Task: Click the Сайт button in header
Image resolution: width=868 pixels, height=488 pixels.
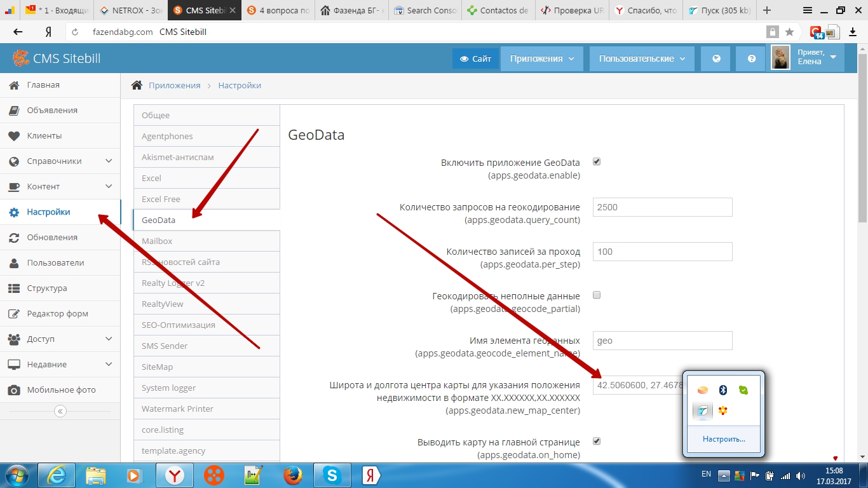Action: tap(475, 58)
